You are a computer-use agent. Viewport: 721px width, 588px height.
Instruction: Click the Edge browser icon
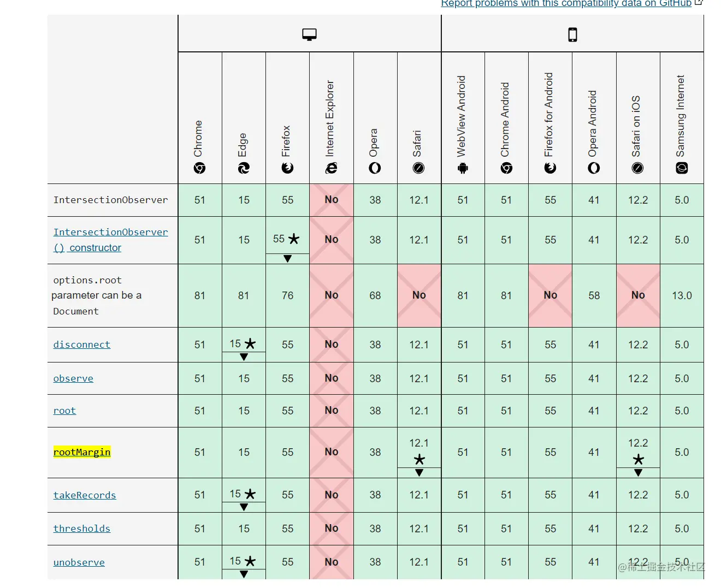tap(244, 168)
